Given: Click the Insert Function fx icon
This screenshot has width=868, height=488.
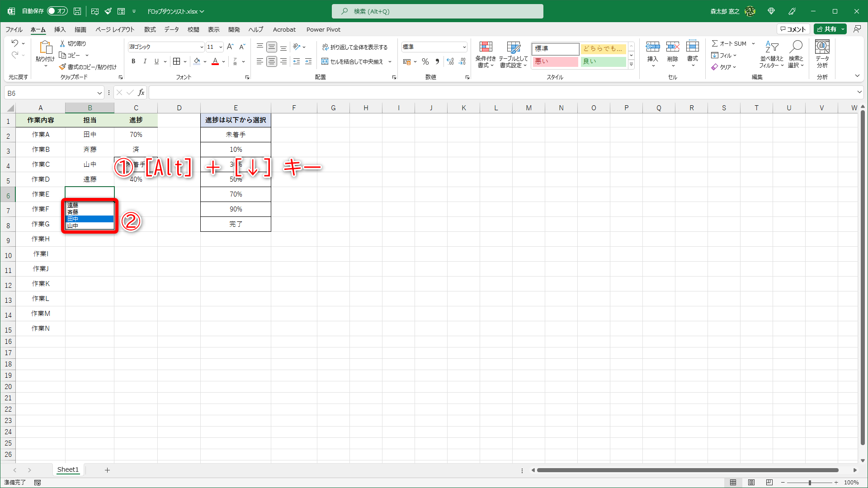Looking at the screenshot, I should pos(141,93).
